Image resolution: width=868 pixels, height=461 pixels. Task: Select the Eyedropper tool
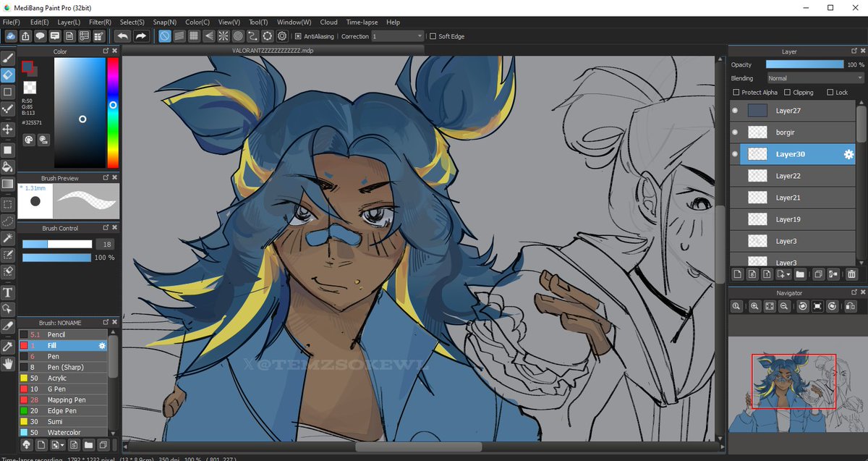pyautogui.click(x=8, y=347)
